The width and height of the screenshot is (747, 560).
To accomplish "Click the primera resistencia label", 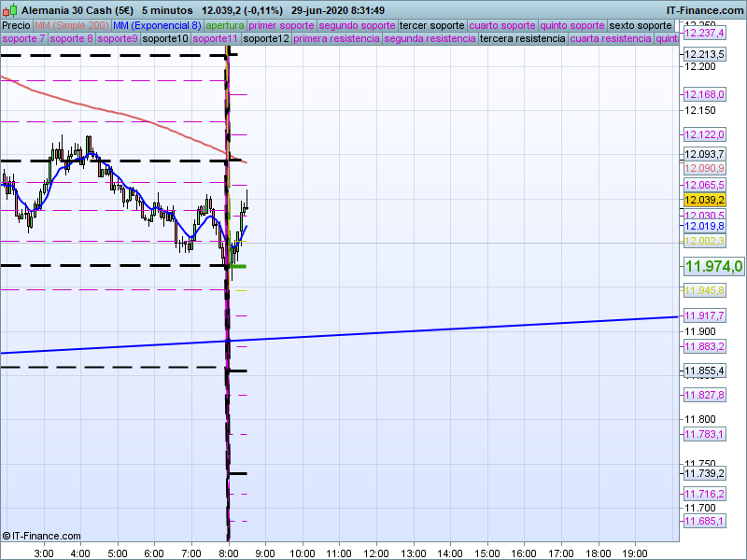I will (336, 39).
